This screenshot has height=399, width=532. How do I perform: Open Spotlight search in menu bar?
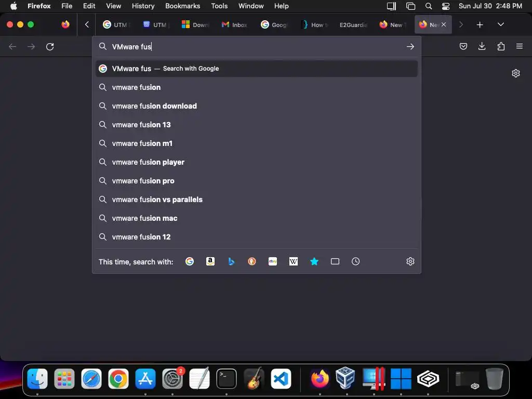point(429,6)
